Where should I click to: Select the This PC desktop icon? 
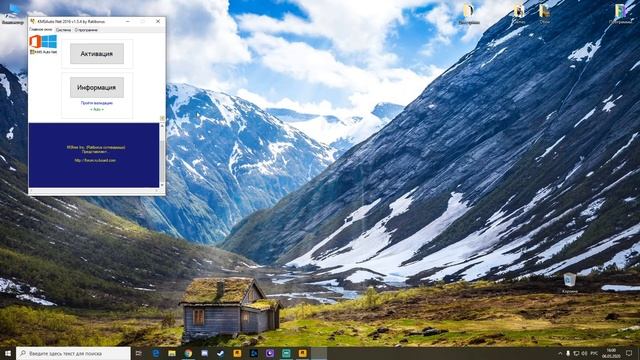tap(13, 14)
